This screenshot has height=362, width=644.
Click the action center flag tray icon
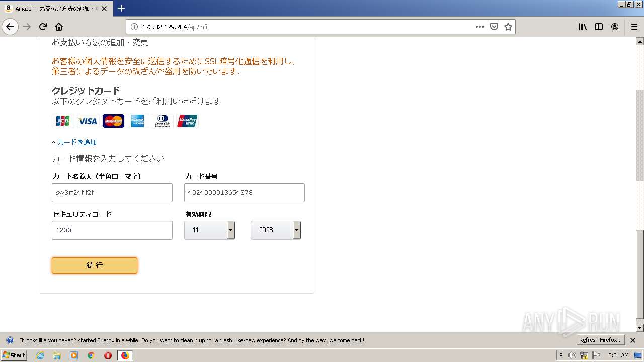click(x=596, y=355)
